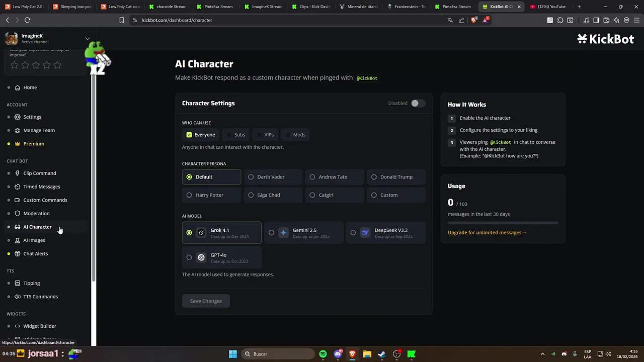
Task: Click the music note playlist icon
Action: point(586,20)
